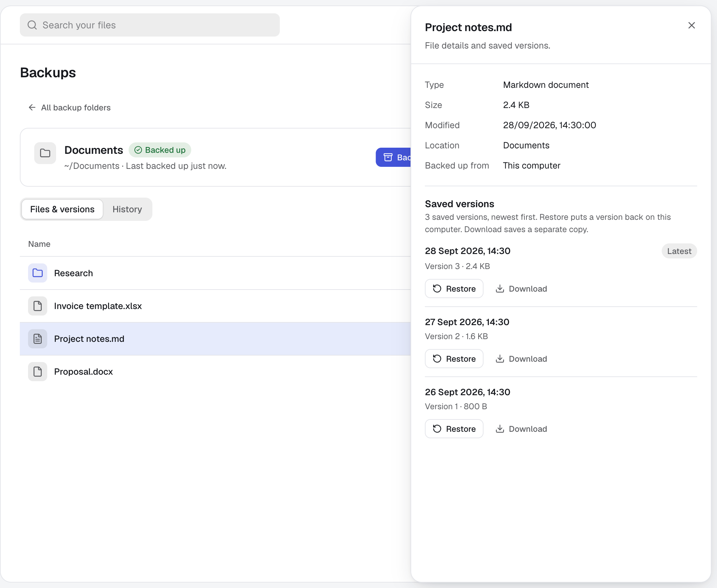Restore Version 2 from 27 Sept

[454, 359]
